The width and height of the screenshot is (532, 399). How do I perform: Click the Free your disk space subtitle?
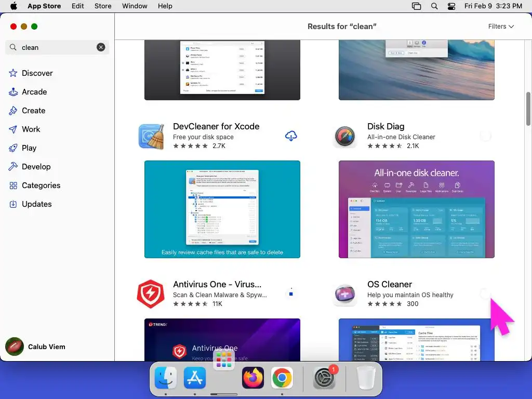pos(203,137)
